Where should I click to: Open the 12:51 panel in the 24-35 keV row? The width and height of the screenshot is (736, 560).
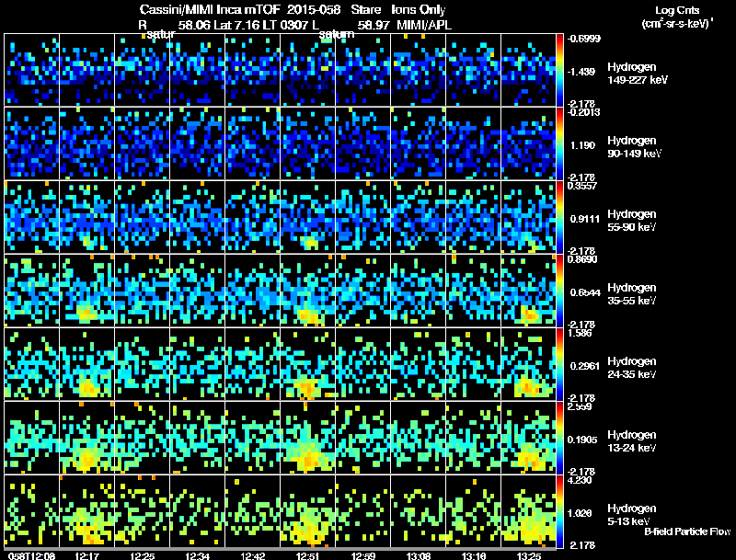click(308, 364)
